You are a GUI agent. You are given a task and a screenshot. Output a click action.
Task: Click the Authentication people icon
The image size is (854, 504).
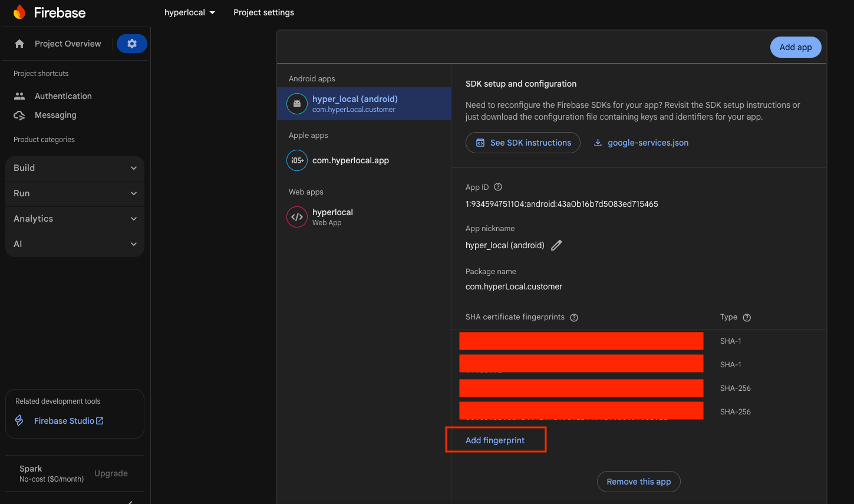pyautogui.click(x=19, y=96)
